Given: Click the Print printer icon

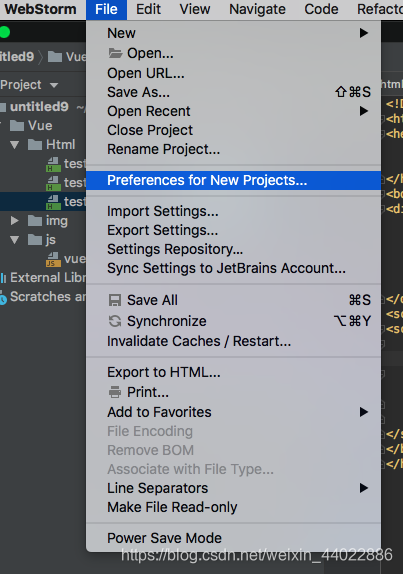Looking at the screenshot, I should coord(115,392).
